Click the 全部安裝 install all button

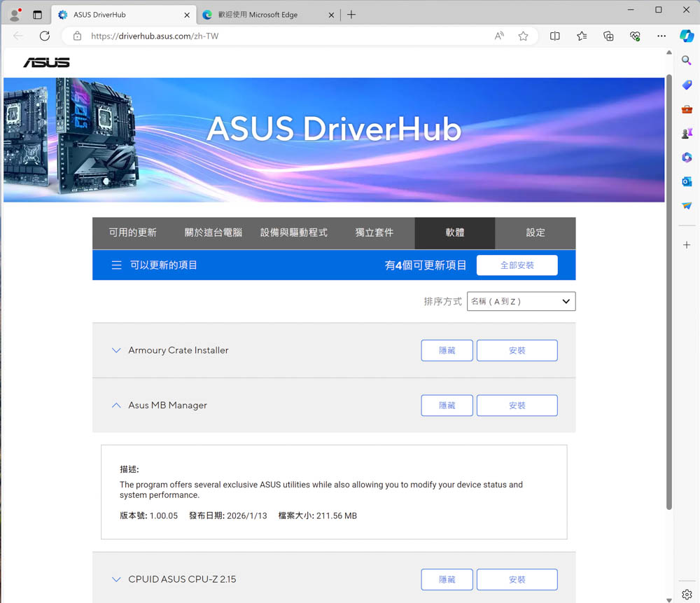pyautogui.click(x=517, y=265)
